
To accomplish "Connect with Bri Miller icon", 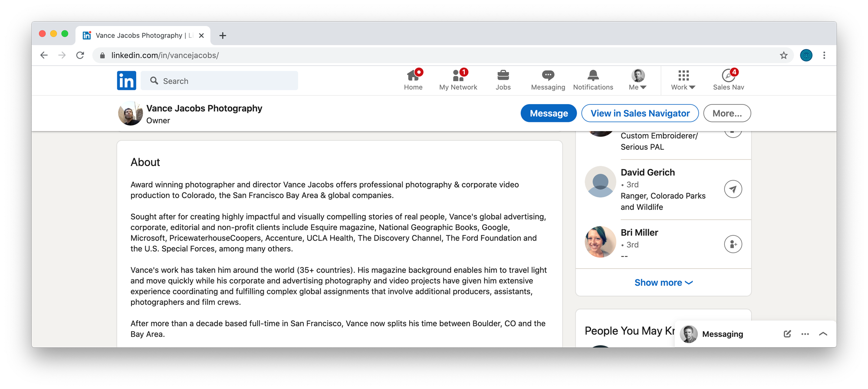I will (x=733, y=244).
